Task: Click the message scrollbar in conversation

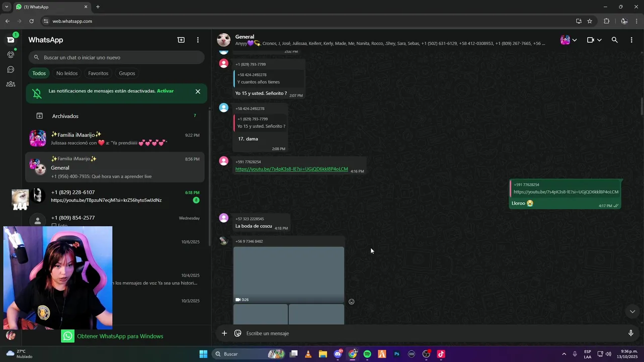Action: (x=642, y=106)
